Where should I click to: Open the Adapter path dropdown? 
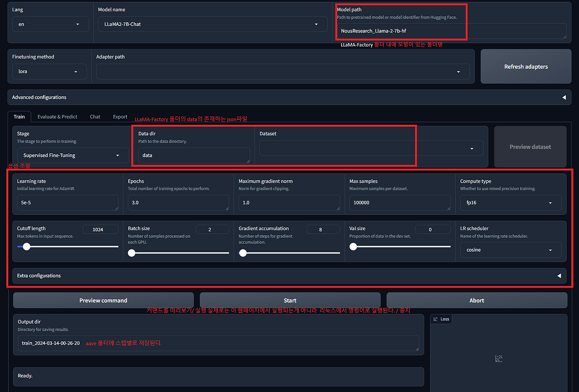pos(283,71)
